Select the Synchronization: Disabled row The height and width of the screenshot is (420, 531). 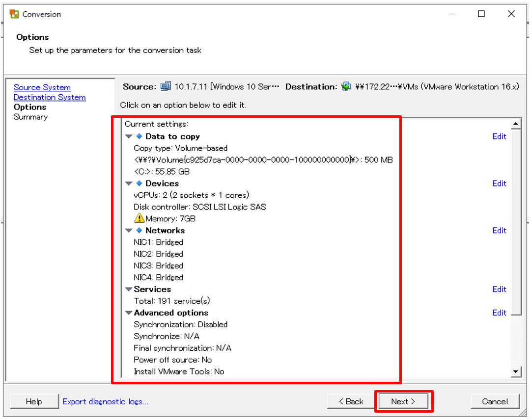pos(180,324)
